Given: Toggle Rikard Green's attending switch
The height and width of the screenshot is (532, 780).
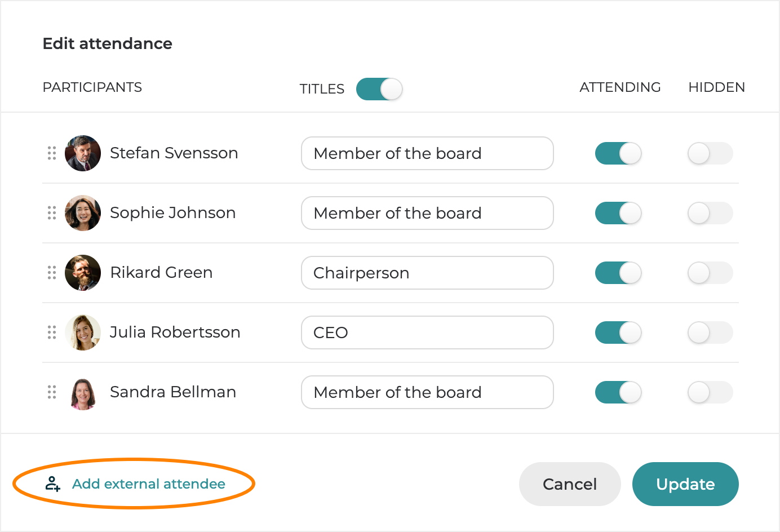Looking at the screenshot, I should 618,273.
